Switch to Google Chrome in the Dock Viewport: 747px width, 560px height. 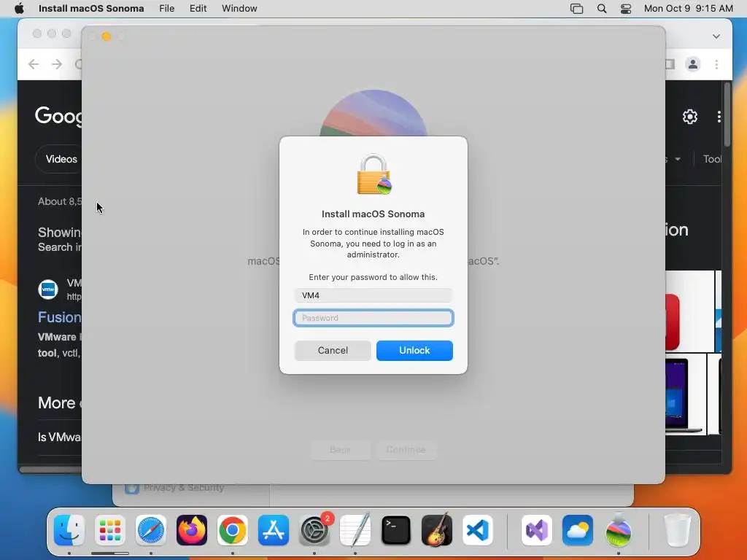[233, 530]
